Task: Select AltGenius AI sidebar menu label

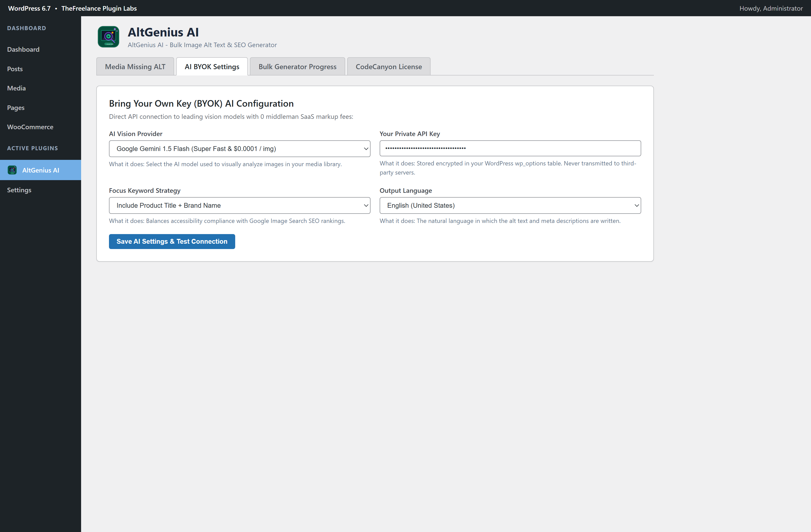Action: point(41,170)
